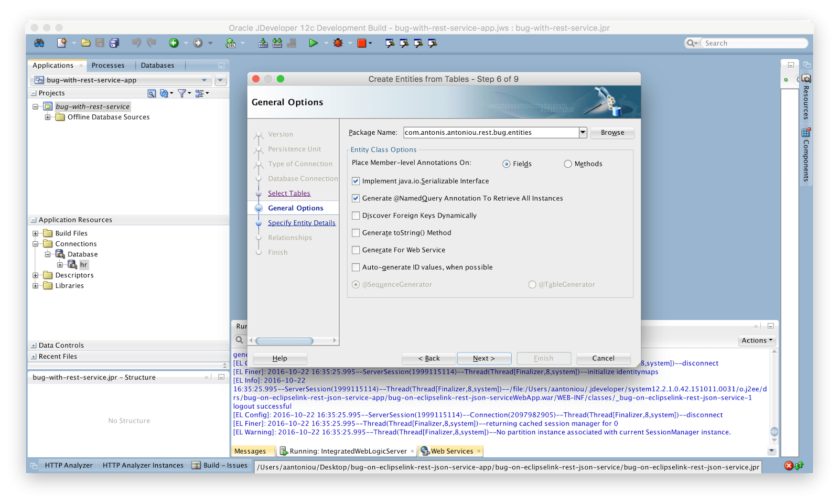Click the Rebuild (double arrow) icon

click(277, 43)
